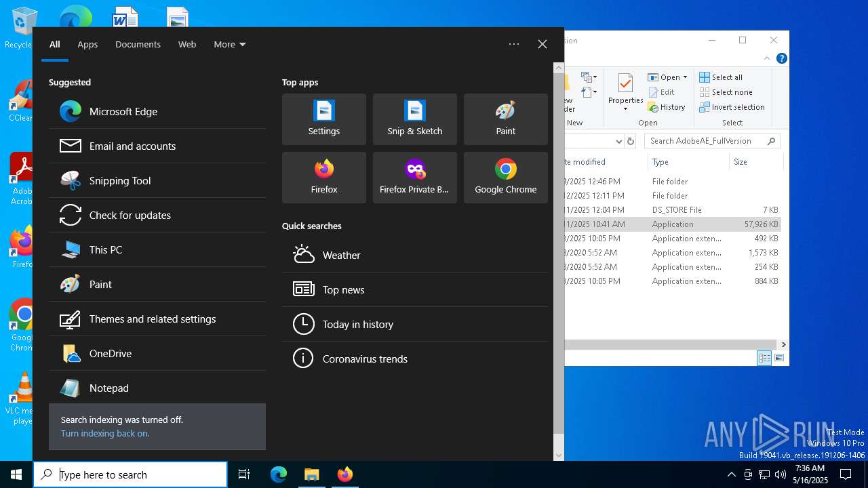Switch to the Apps search tab
The width and height of the screenshot is (868, 488).
(x=87, y=44)
